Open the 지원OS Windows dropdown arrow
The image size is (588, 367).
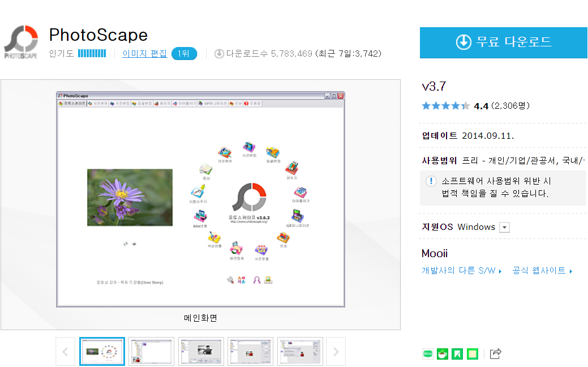pos(504,228)
